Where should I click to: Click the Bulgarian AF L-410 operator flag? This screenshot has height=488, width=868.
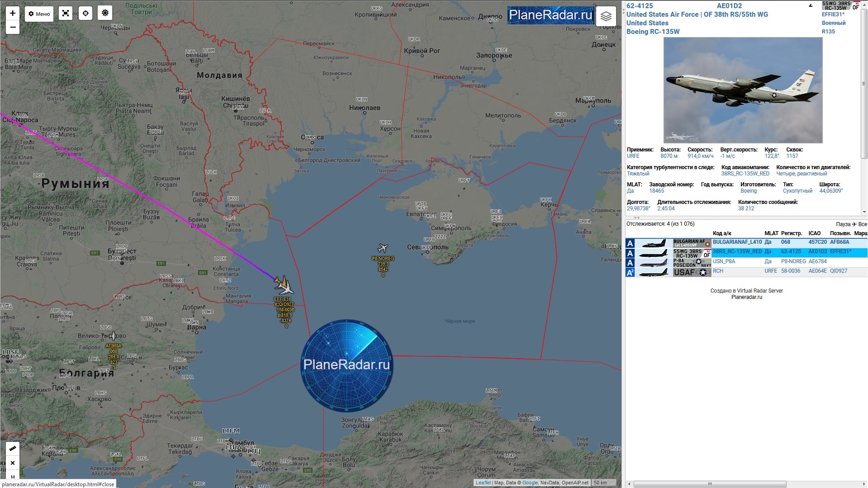click(692, 243)
